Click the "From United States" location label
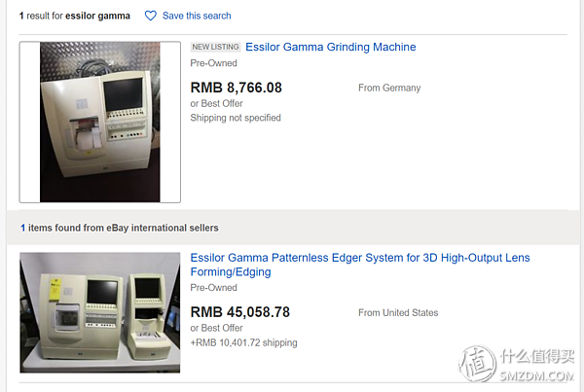The width and height of the screenshot is (584, 392). (398, 313)
